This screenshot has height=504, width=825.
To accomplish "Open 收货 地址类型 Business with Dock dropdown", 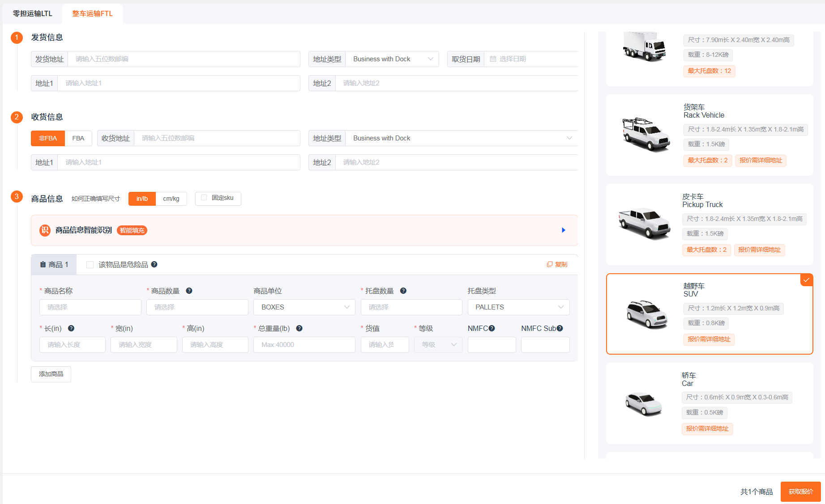I will tap(462, 138).
